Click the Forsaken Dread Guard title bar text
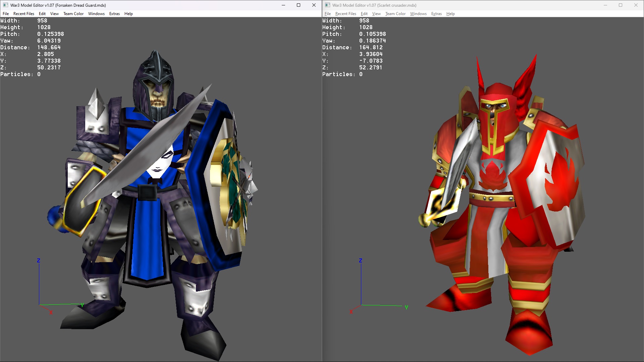 tap(58, 5)
